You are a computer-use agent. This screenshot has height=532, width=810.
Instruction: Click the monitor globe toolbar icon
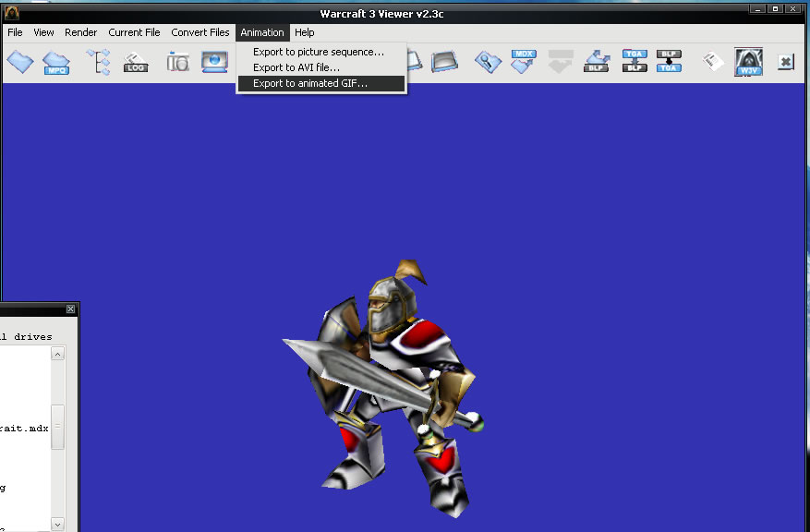pos(214,62)
